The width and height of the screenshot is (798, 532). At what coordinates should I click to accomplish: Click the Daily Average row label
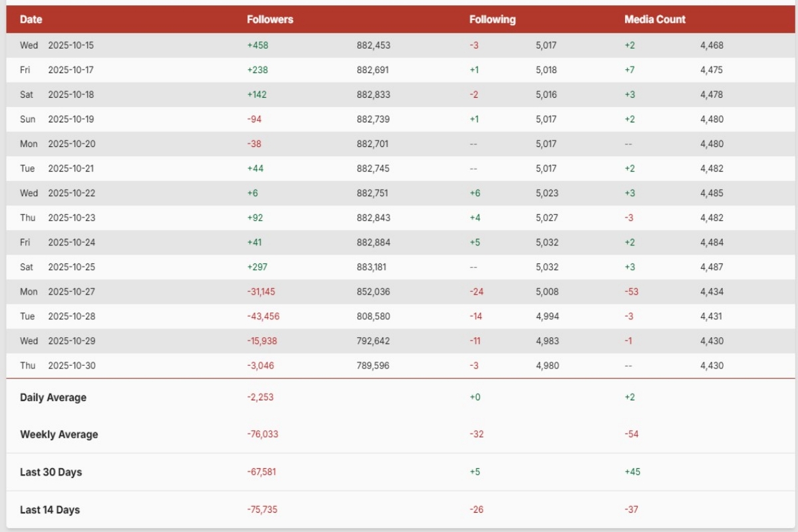[x=53, y=398]
